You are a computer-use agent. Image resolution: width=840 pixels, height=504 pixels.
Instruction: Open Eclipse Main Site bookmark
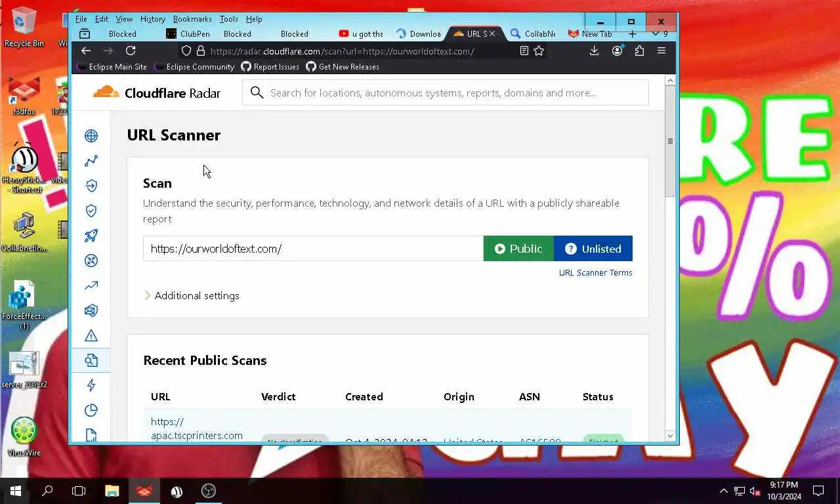tap(112, 66)
